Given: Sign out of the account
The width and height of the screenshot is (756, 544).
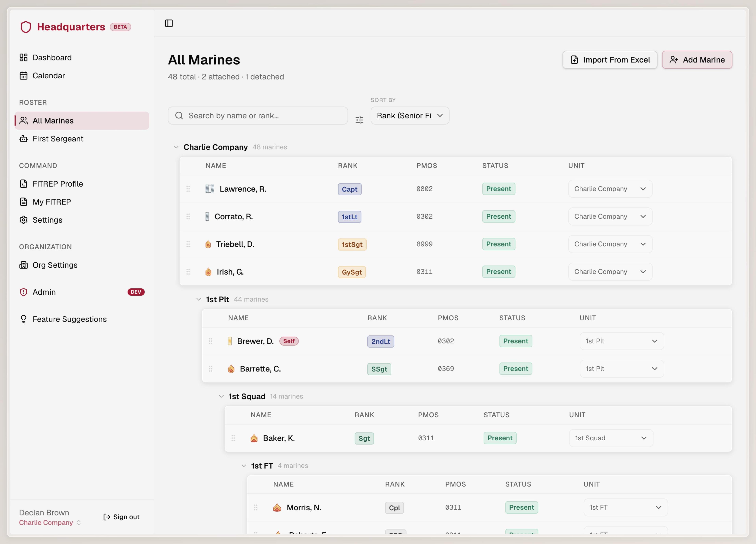Looking at the screenshot, I should (121, 517).
